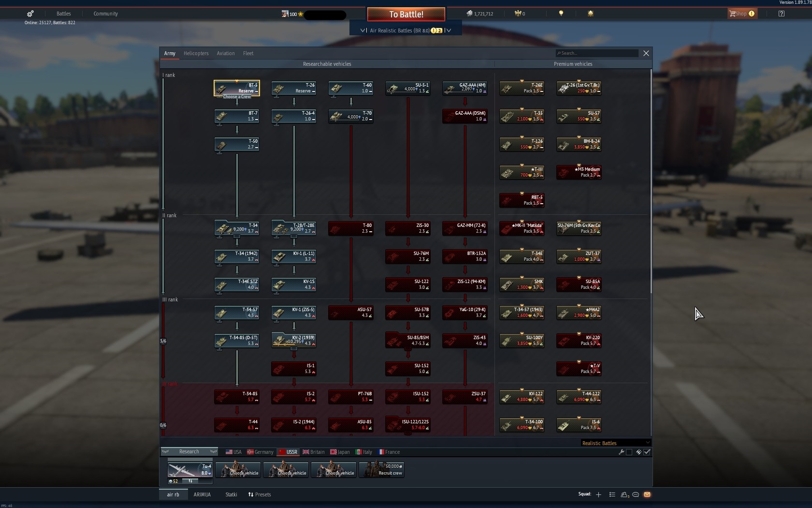Viewport: 812px width, 508px height.
Task: Collapse the Research panel expander
Action: (189, 451)
